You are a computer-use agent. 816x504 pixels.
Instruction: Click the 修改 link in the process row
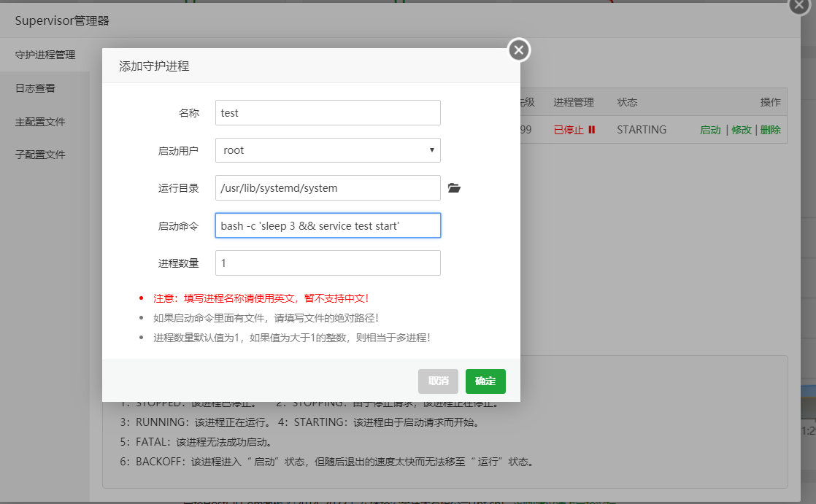[x=742, y=130]
